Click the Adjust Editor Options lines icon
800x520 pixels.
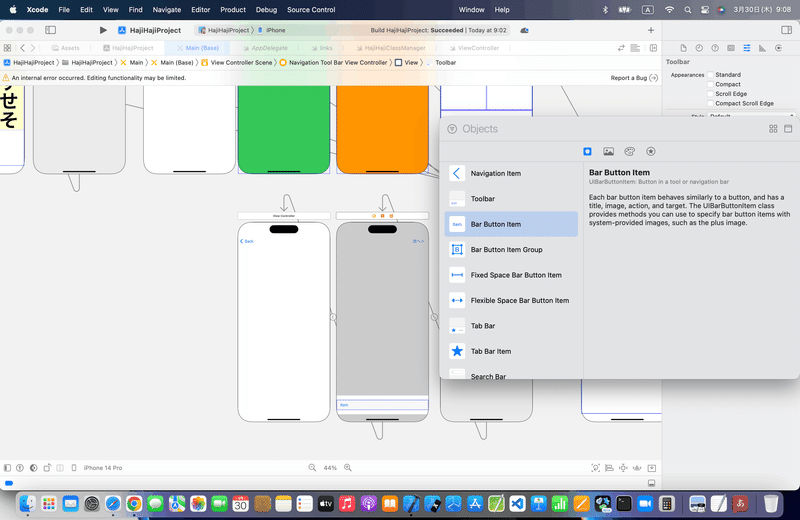[635, 48]
